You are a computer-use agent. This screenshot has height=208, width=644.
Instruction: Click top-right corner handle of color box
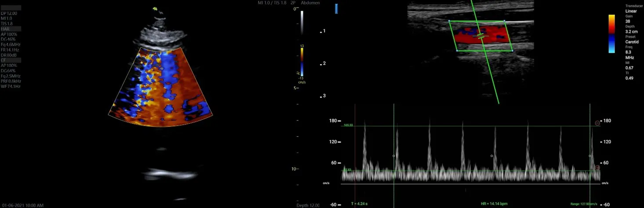pyautogui.click(x=504, y=21)
